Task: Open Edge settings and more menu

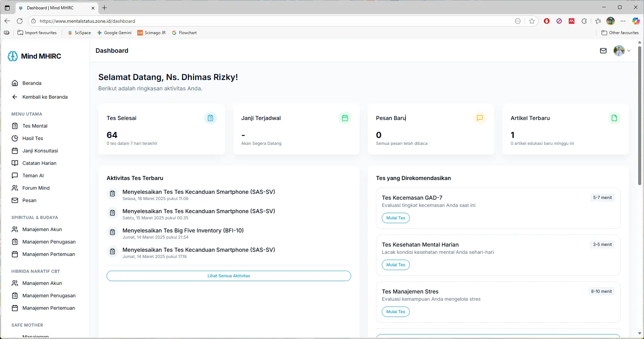Action: click(x=623, y=21)
